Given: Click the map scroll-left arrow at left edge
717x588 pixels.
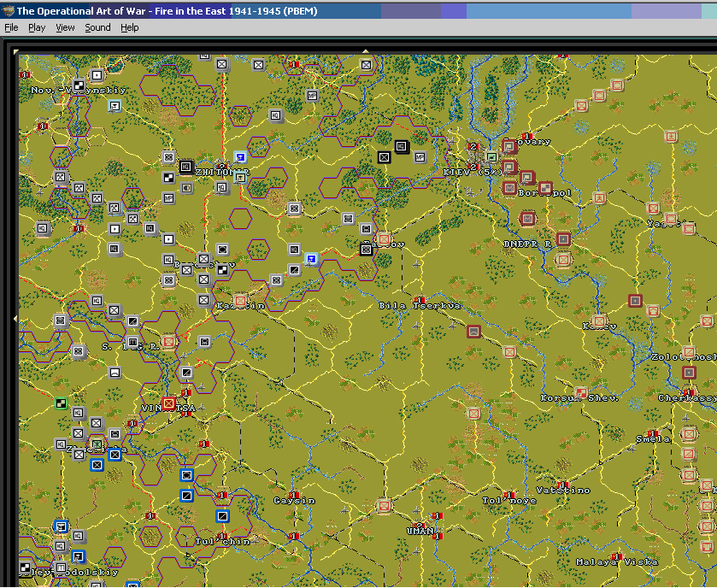Looking at the screenshot, I should (x=16, y=318).
